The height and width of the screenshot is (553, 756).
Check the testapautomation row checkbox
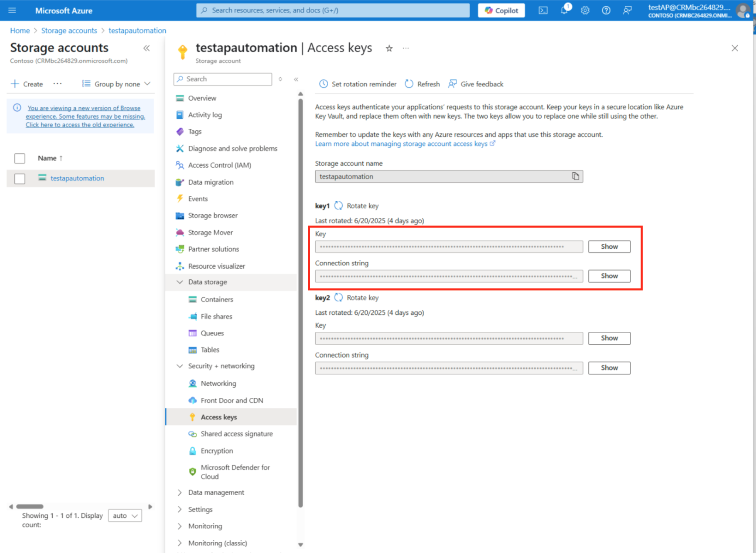tap(20, 179)
